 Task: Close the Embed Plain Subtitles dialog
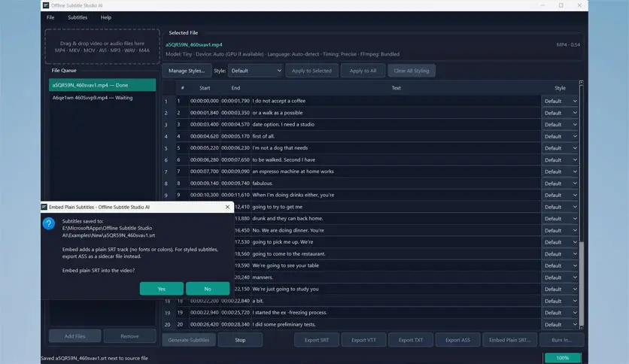click(227, 207)
